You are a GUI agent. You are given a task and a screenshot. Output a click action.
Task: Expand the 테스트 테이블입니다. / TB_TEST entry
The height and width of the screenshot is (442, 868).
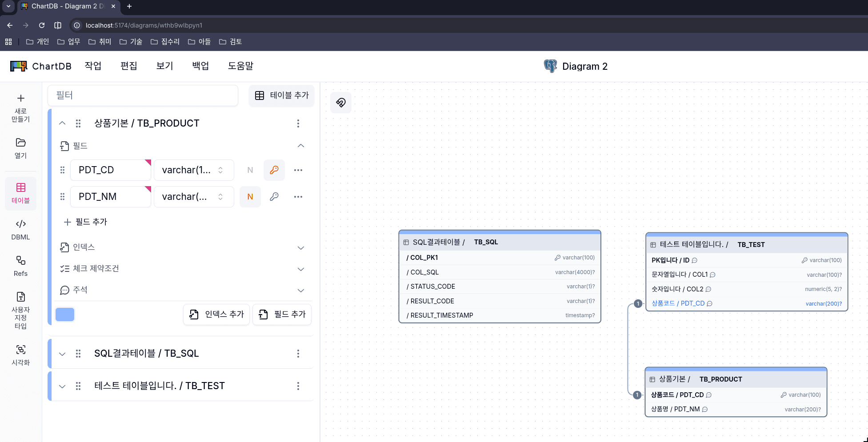pos(62,386)
